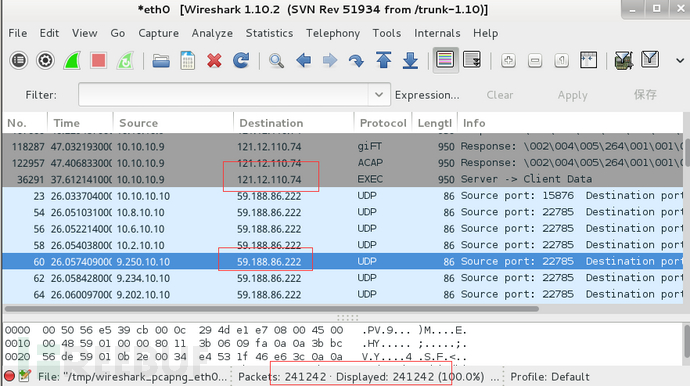Image resolution: width=690 pixels, height=386 pixels.
Task: Reload the capture file
Action: pos(241,60)
